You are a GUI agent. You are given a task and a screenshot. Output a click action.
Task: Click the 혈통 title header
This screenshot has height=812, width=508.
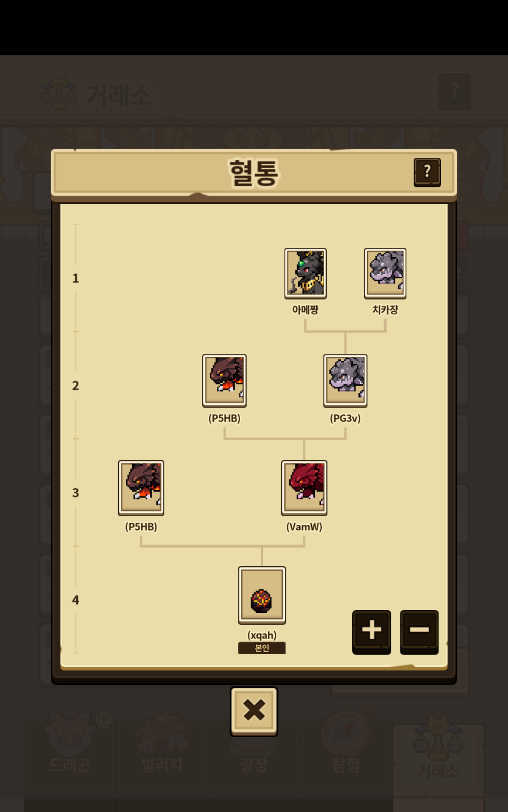point(254,173)
